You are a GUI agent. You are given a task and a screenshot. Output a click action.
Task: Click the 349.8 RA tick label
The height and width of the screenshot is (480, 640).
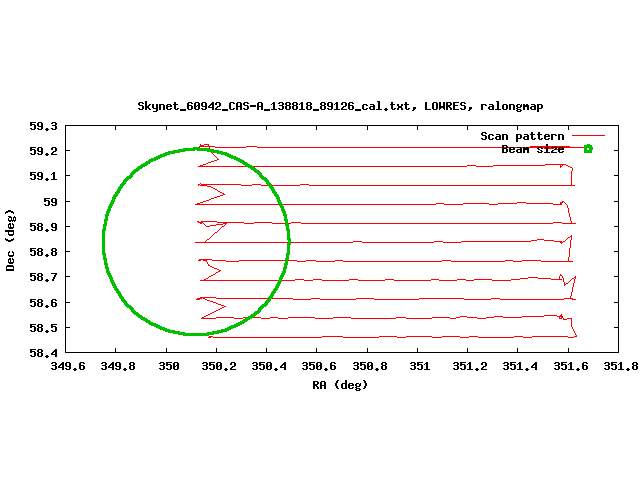[118, 366]
